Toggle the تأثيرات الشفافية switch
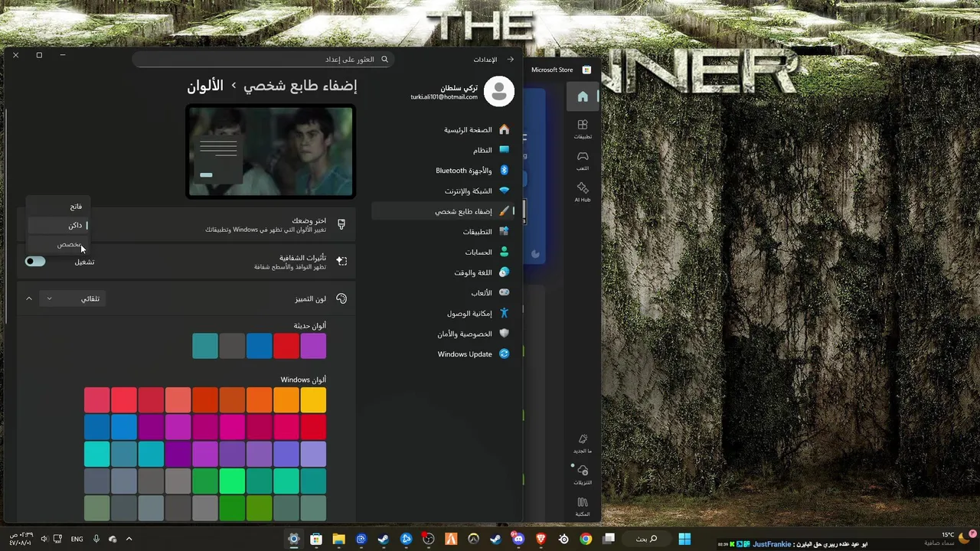The width and height of the screenshot is (980, 551). tap(35, 262)
